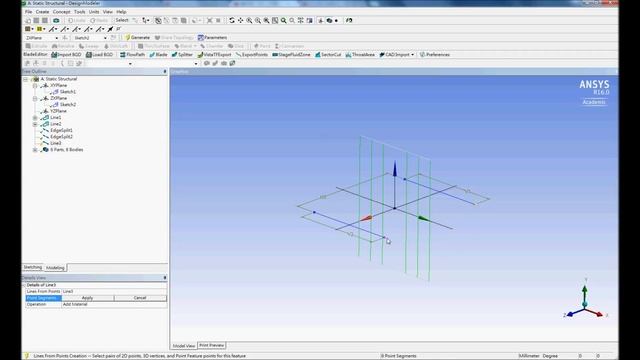Select EdgeSplit2 in the tree outline
The height and width of the screenshot is (360, 640).
[61, 137]
